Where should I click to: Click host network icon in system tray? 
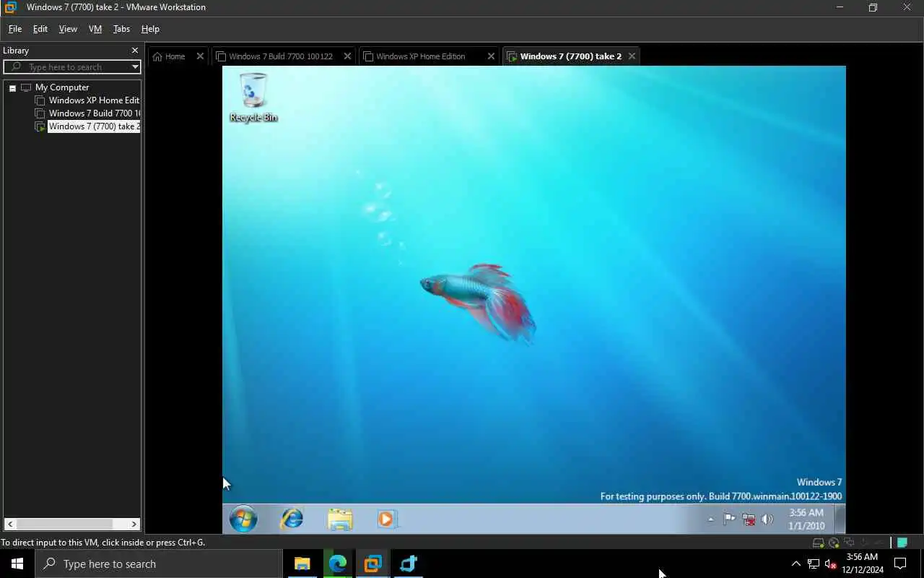[x=814, y=564]
